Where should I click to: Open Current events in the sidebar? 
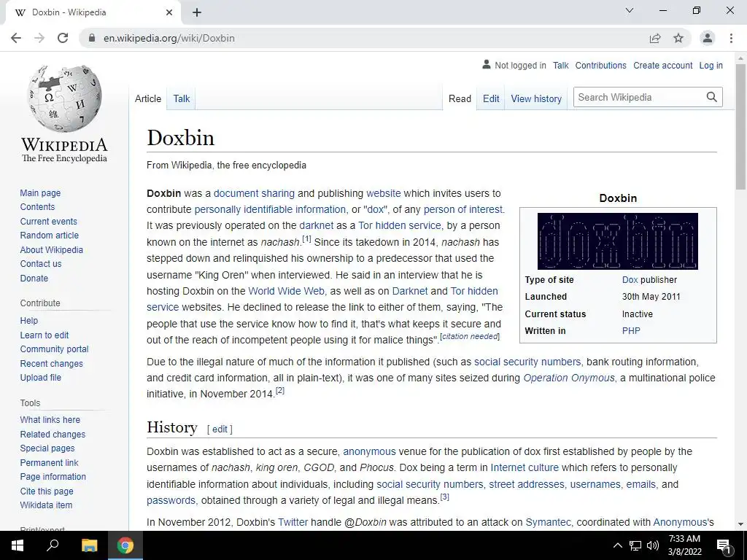[48, 222]
